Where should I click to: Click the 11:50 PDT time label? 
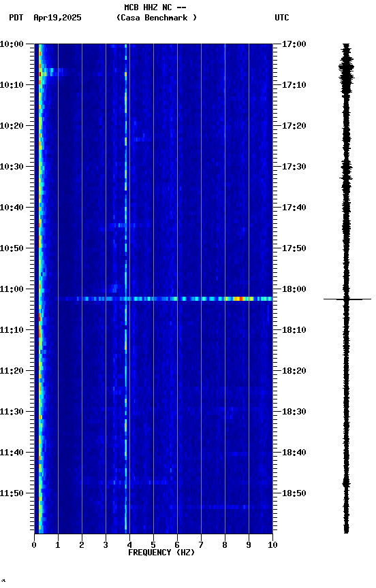[x=12, y=493]
